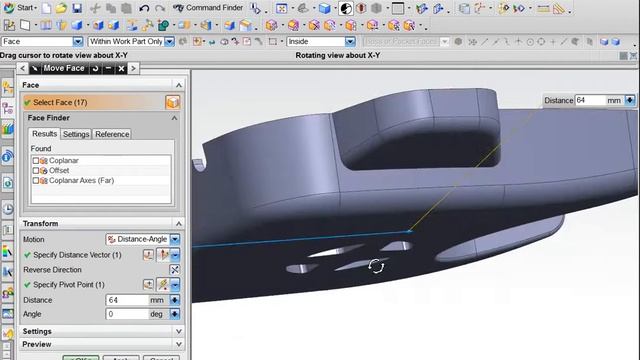The width and height of the screenshot is (640, 360).
Task: Open the inferred vector type dropdown
Action: tap(175, 255)
